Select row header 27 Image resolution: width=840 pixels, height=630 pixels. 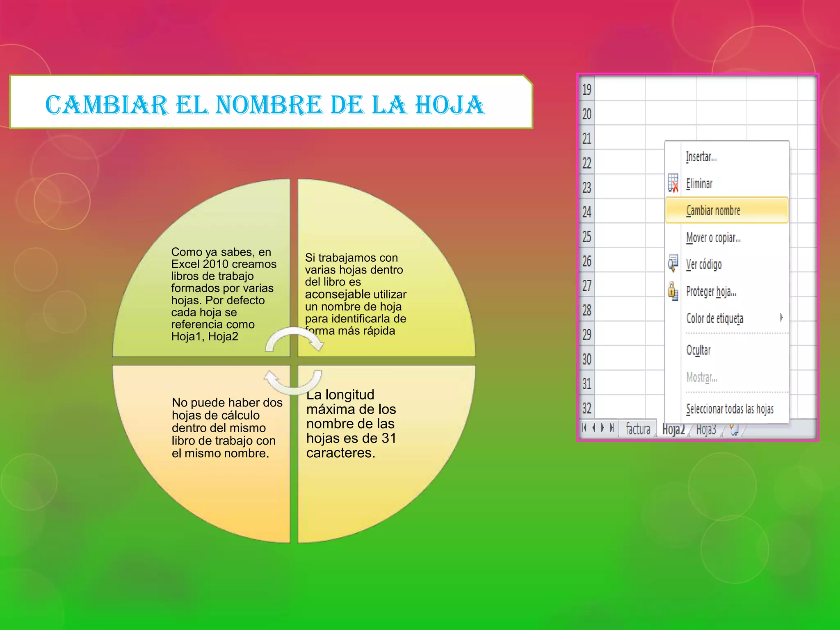tap(587, 285)
